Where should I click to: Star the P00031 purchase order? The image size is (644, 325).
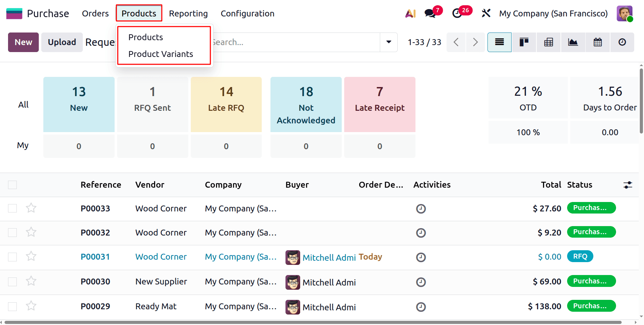point(31,256)
